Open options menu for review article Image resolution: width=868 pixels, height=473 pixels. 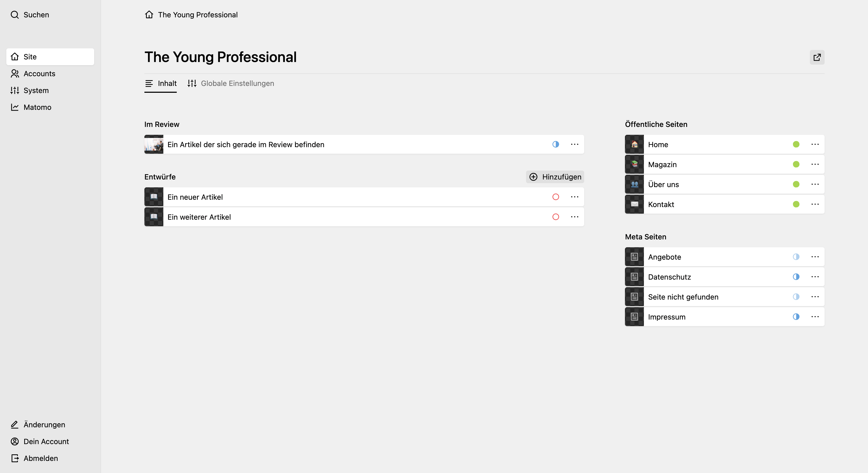[x=574, y=145]
